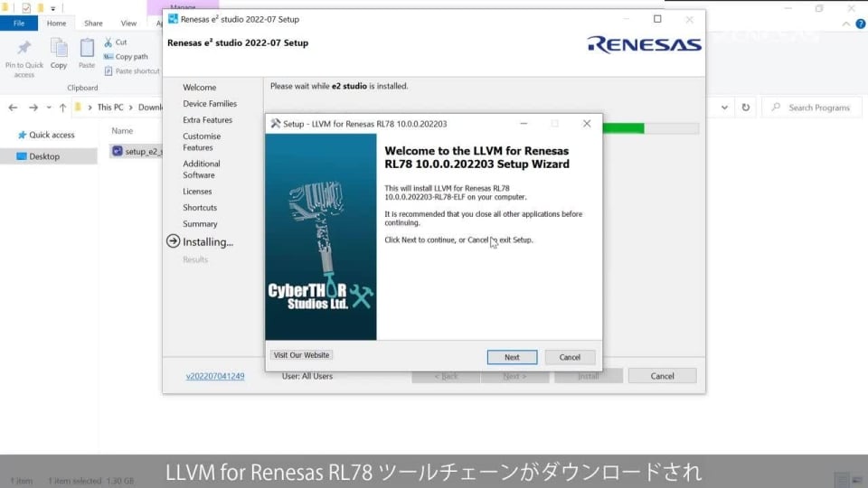This screenshot has height=488, width=868.
Task: Click the Cut scissors icon
Action: coord(108,42)
